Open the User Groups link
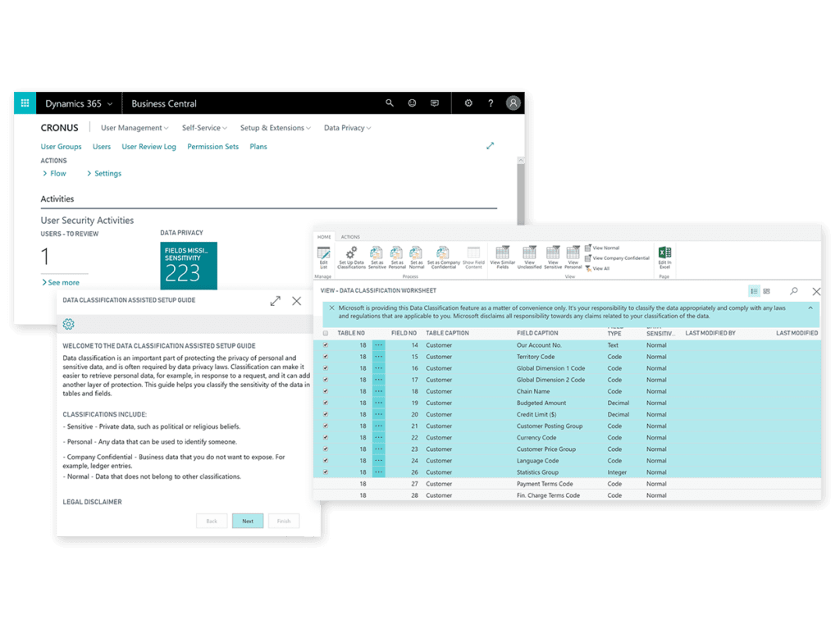The width and height of the screenshot is (840, 629). tap(61, 147)
